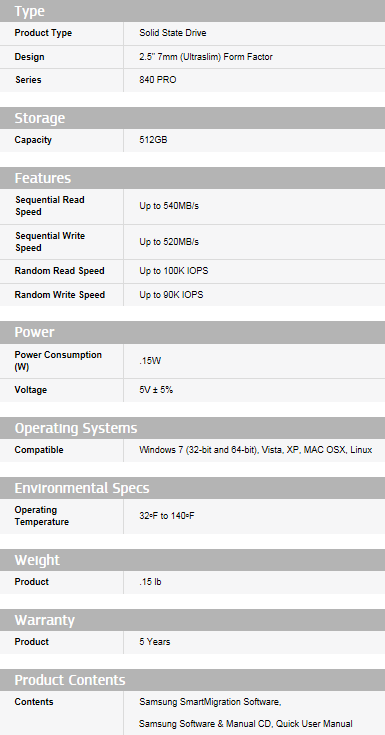The width and height of the screenshot is (385, 735).
Task: Select the 5 Years warranty value
Action: pyautogui.click(x=154, y=642)
